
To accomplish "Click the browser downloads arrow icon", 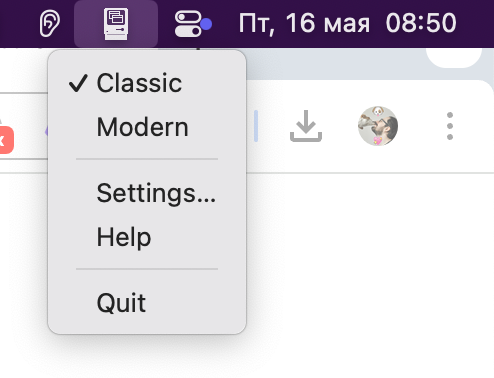I will (306, 126).
